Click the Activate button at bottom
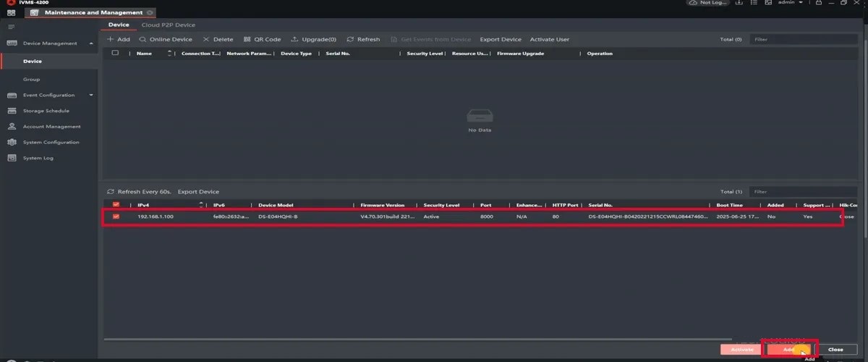 click(x=742, y=349)
